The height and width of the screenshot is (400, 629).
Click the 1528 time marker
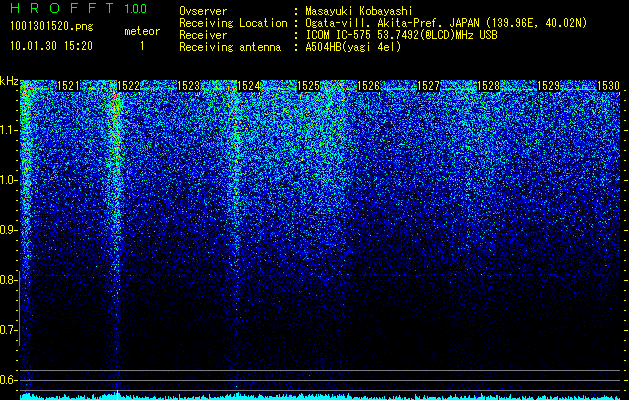(488, 86)
